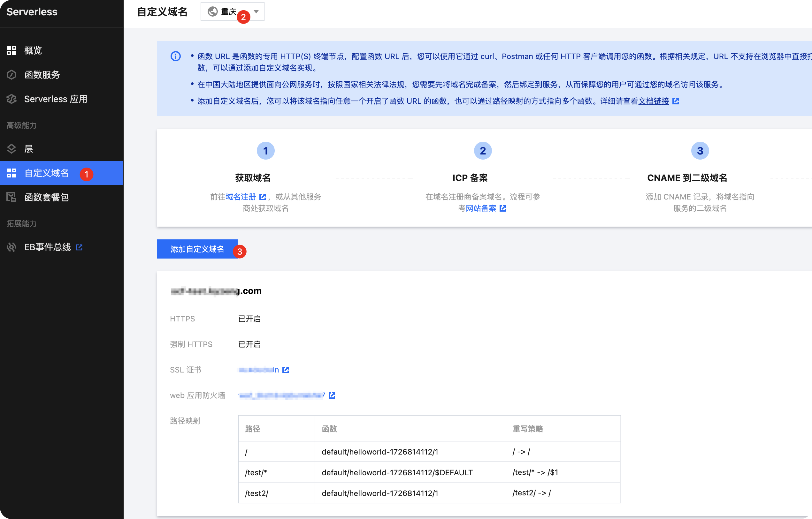Click the /test/* path mapping row
Image resolution: width=812 pixels, height=519 pixels.
tap(429, 472)
